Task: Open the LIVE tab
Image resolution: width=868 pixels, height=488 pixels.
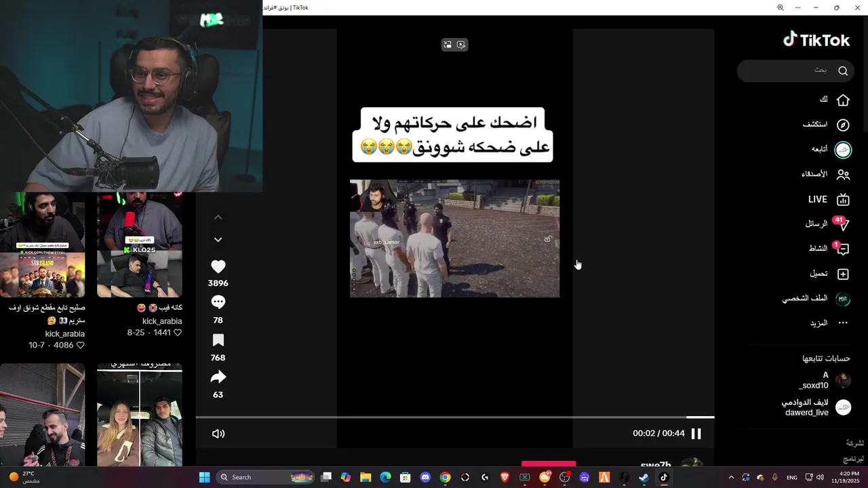Action: (x=829, y=199)
